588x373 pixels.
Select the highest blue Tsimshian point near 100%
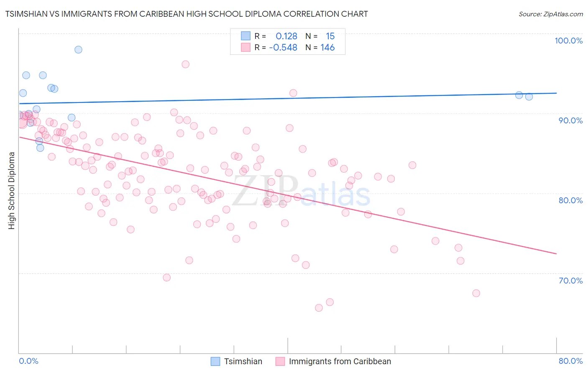point(78,49)
